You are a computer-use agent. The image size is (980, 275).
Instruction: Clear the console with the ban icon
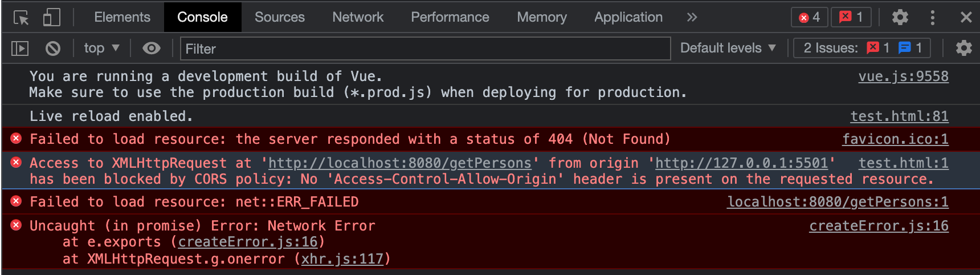coord(53,48)
